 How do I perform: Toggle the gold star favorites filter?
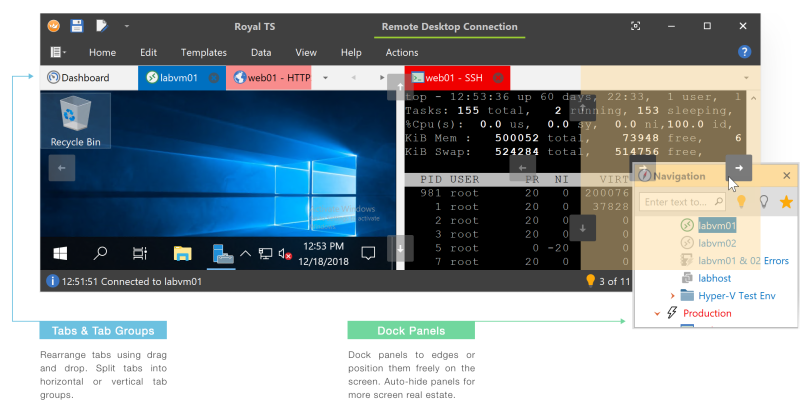(x=786, y=202)
